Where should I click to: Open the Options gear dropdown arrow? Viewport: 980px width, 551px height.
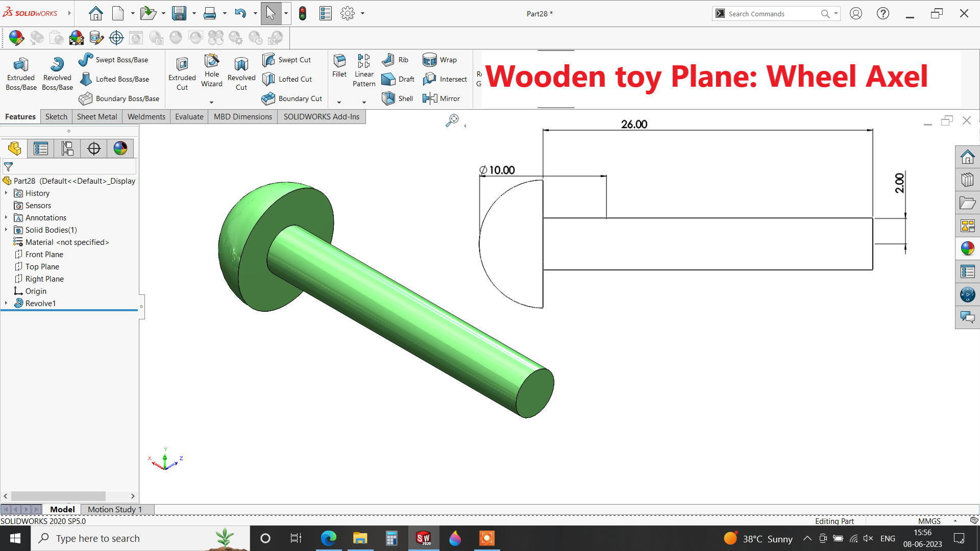[363, 13]
